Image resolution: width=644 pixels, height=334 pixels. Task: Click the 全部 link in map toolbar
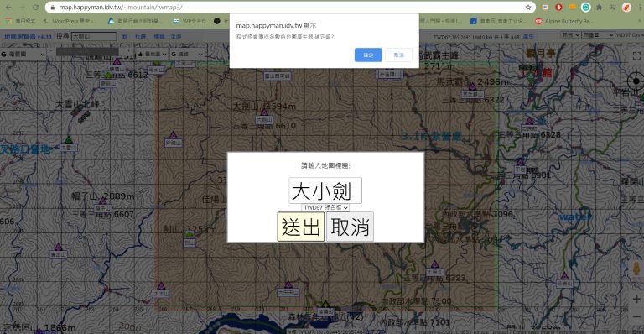pos(176,37)
